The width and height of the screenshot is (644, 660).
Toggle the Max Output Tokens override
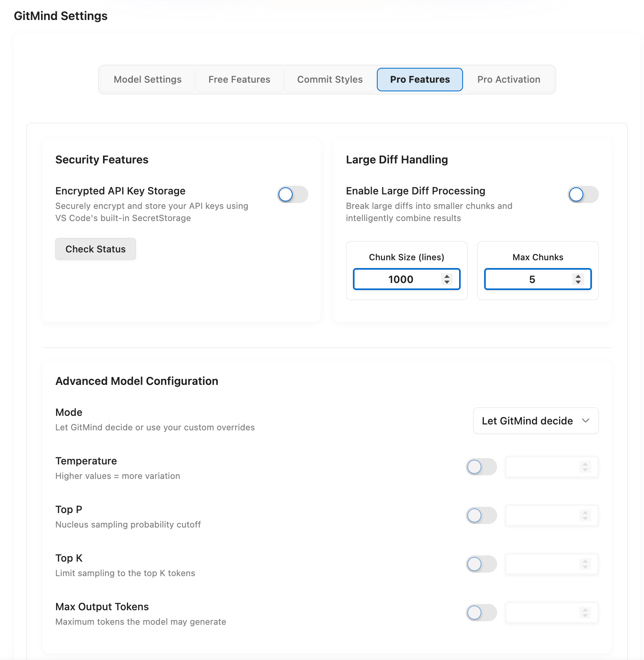(481, 613)
